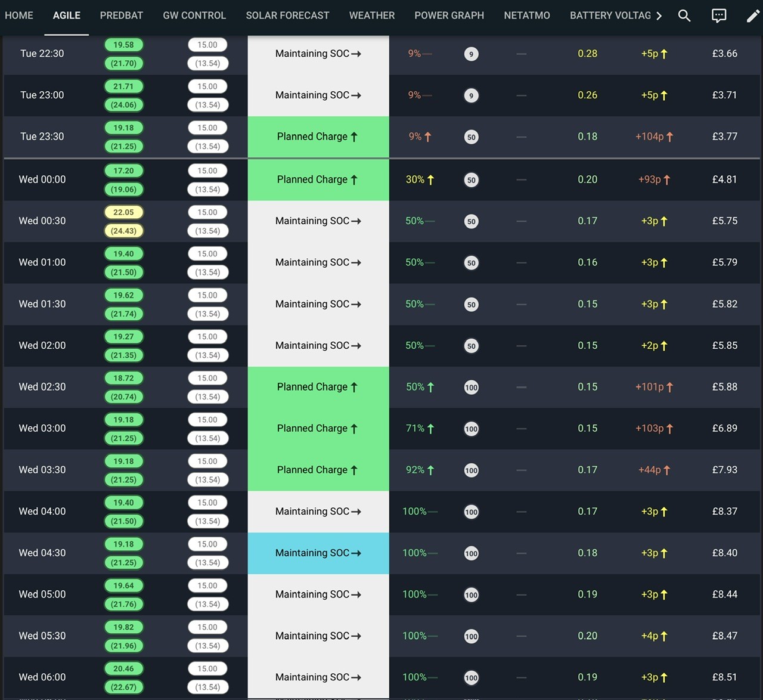Click the 15.00 export rate at Wed 06:00

[x=207, y=668]
